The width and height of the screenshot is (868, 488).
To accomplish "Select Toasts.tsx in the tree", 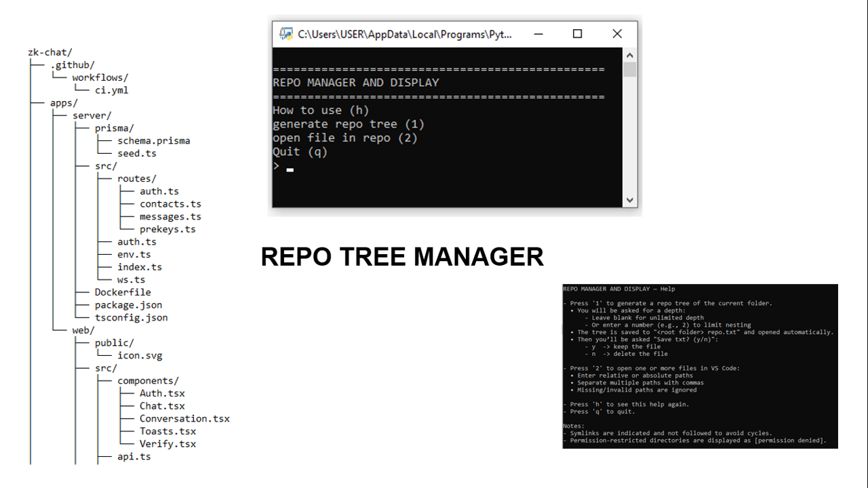I will 168,432.
